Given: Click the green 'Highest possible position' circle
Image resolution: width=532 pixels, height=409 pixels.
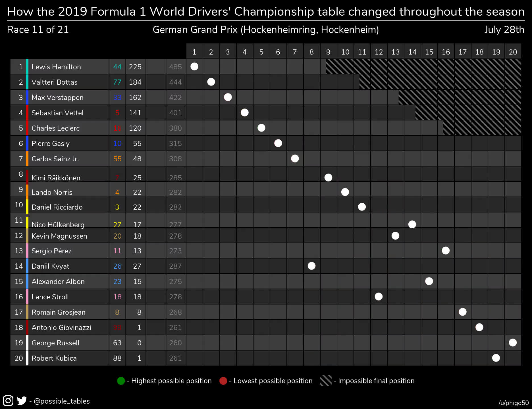Looking at the screenshot, I should pos(121,381).
